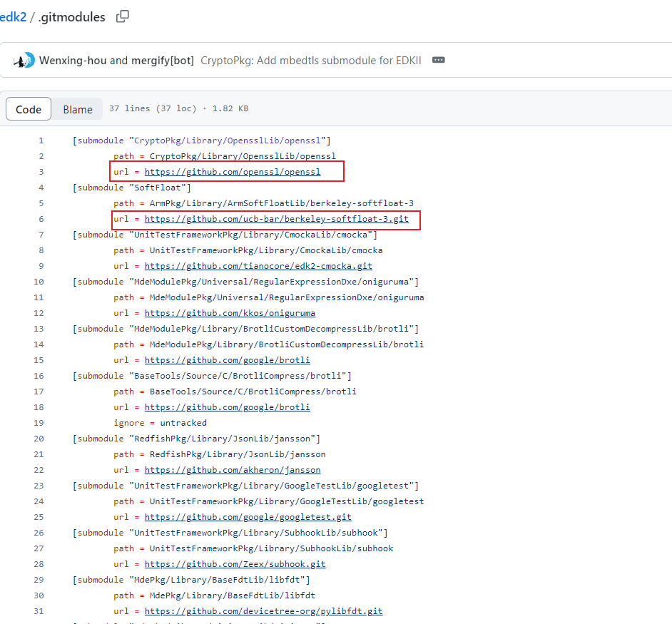This screenshot has width=672, height=624.
Task: Open the akheron/jansson URL
Action: (233, 470)
